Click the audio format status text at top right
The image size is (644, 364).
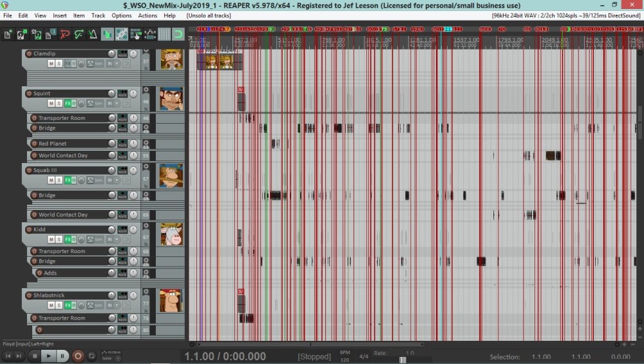point(566,15)
